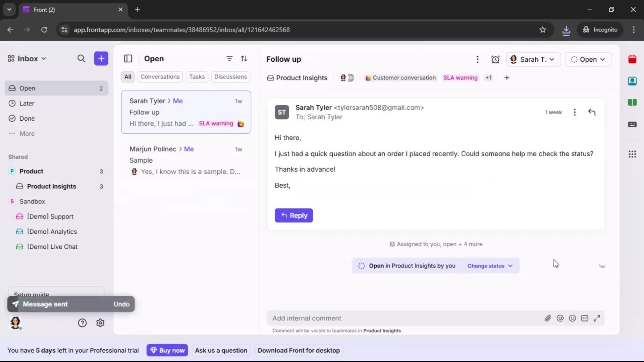Switch to the Conversations tab

(160, 77)
